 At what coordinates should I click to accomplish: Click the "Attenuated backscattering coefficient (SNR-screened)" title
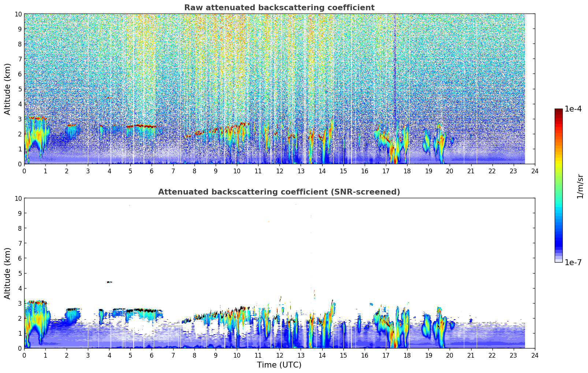279,192
